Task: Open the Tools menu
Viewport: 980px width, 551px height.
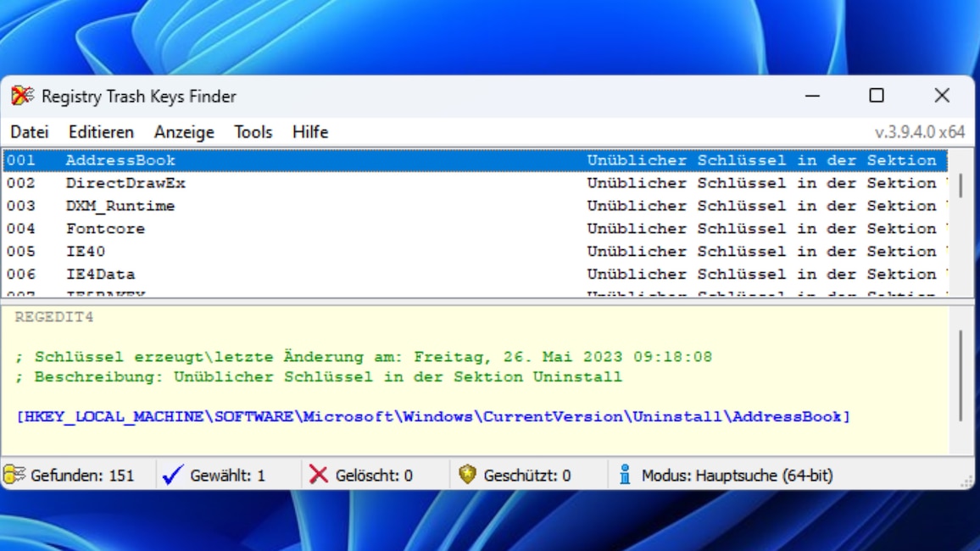Action: tap(253, 132)
